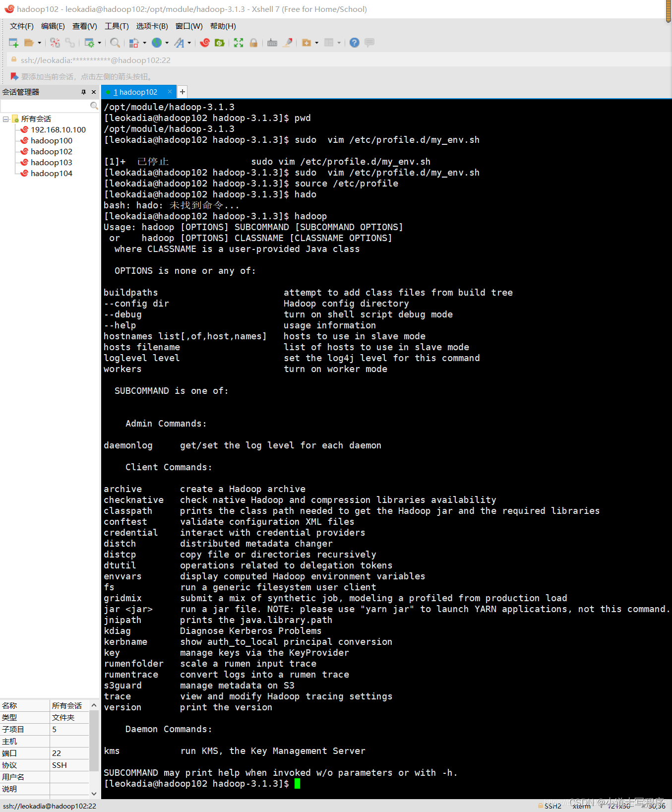
Task: Expand the new folder icon dropdown arrow
Action: (317, 43)
